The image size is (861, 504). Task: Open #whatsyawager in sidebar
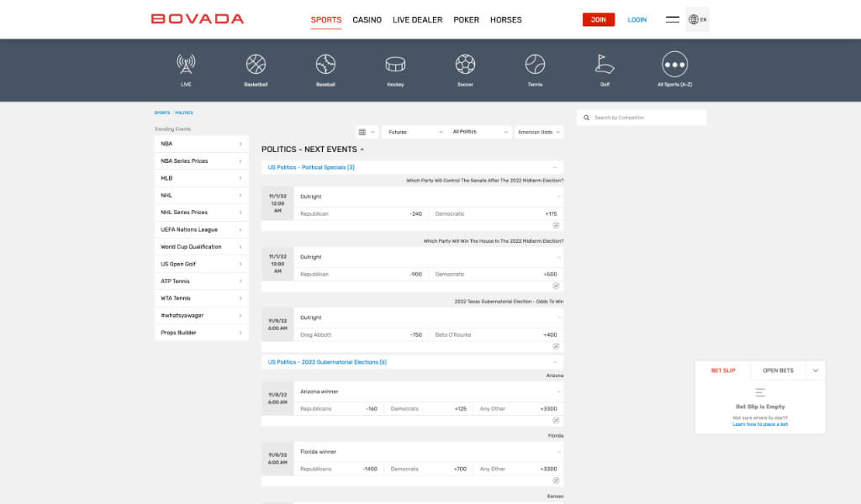(x=202, y=315)
